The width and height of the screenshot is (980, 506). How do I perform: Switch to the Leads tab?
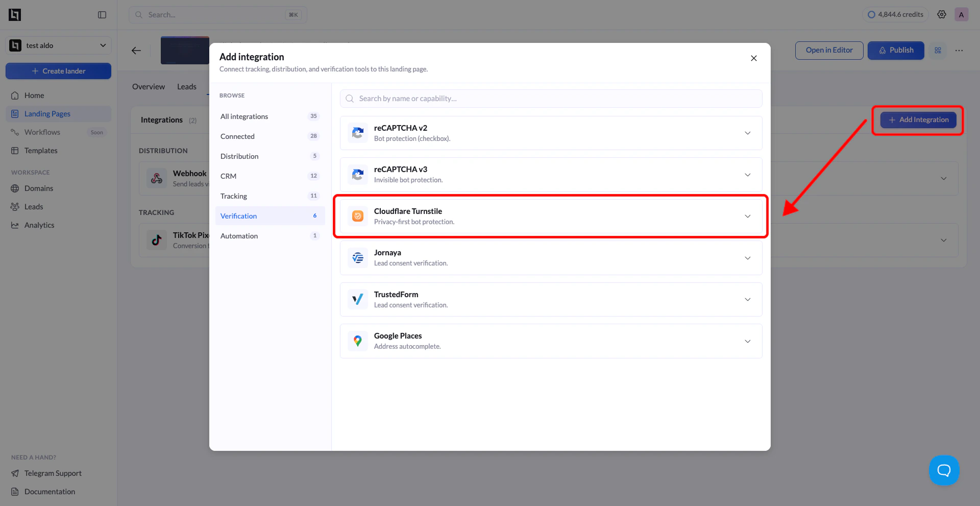coord(187,87)
